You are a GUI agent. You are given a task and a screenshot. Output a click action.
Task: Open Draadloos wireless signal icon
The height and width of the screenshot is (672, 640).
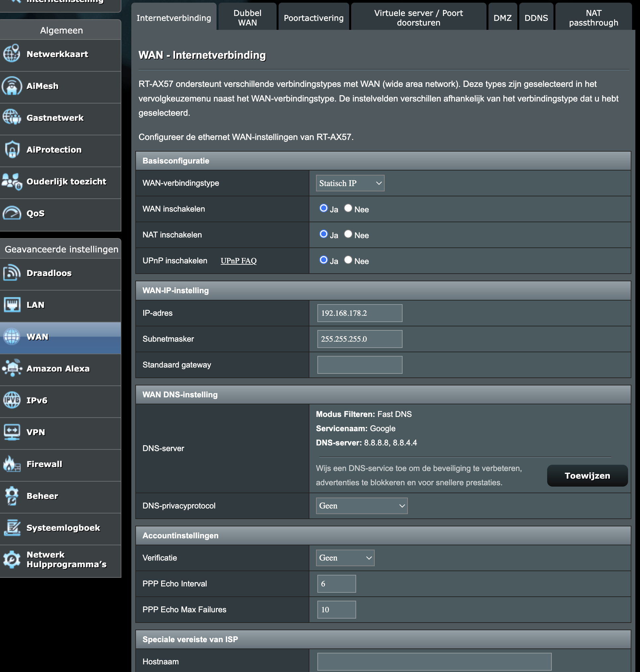(12, 273)
